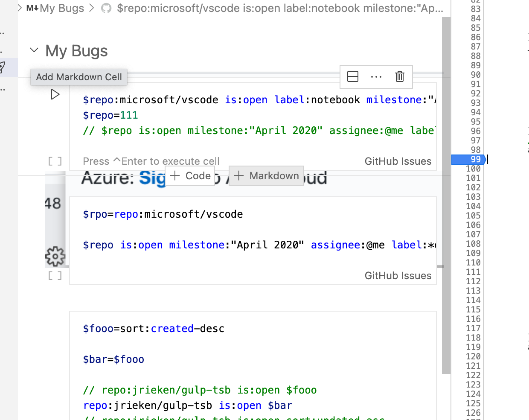Click the Add Markdown Cell tooltip
Screen dimensions: 529x420
79,77
